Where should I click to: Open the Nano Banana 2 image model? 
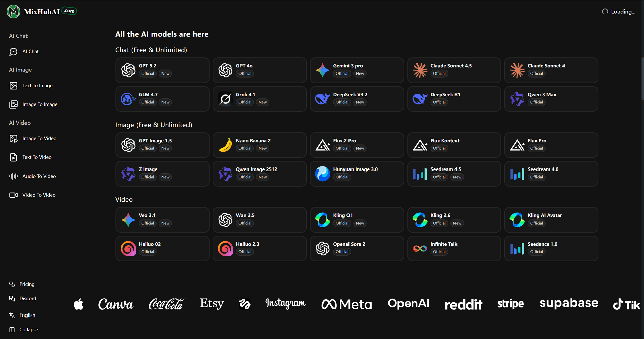coord(260,145)
